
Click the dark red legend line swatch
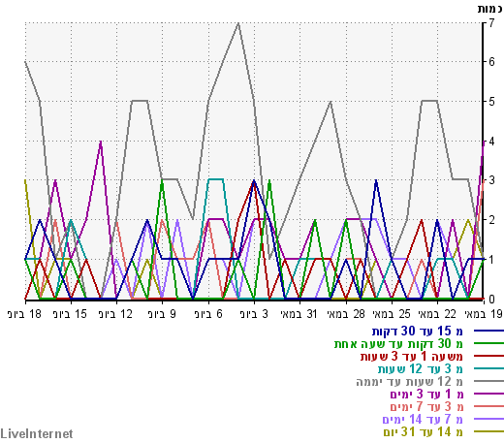[488, 357]
